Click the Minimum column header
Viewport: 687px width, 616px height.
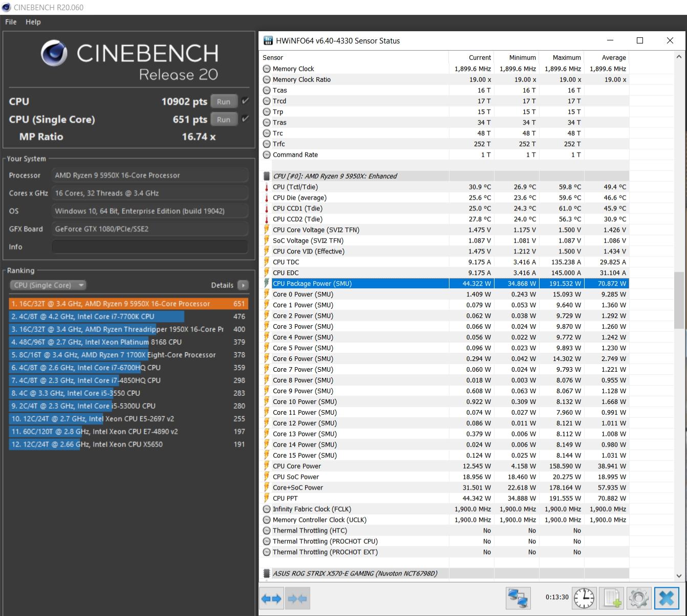pos(517,57)
